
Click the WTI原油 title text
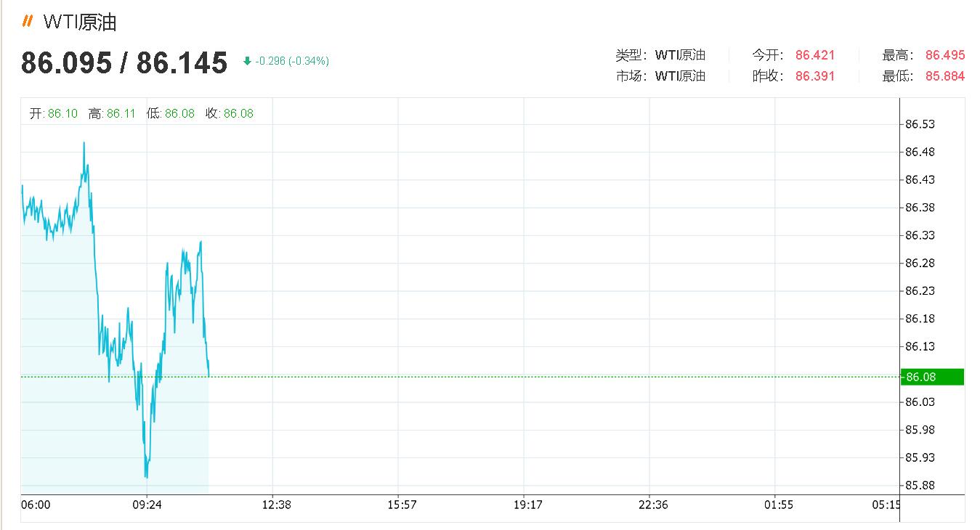coord(80,23)
